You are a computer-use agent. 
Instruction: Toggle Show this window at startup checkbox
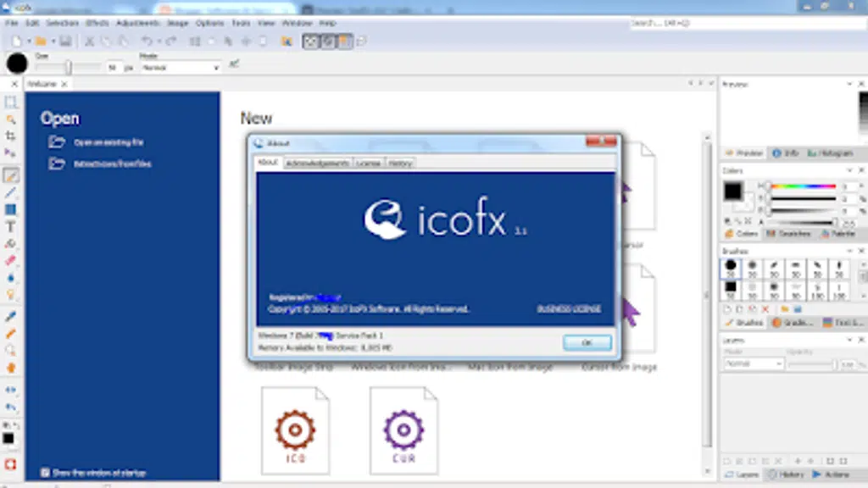click(46, 473)
